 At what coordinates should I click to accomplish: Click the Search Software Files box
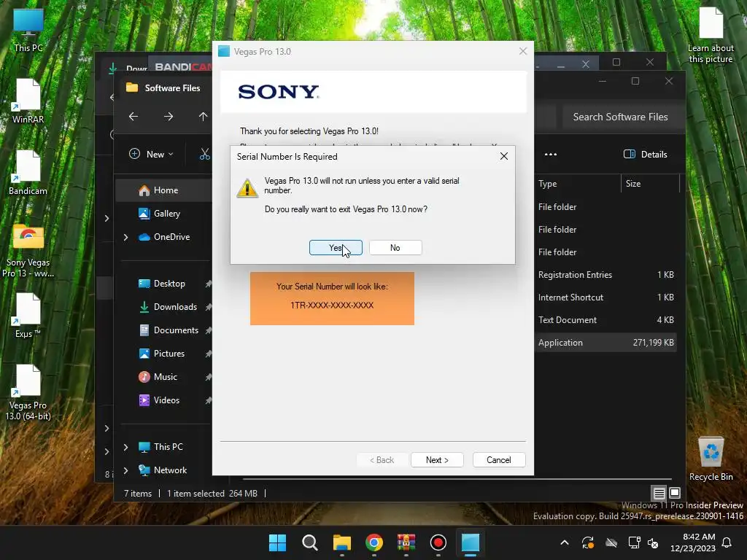[620, 117]
